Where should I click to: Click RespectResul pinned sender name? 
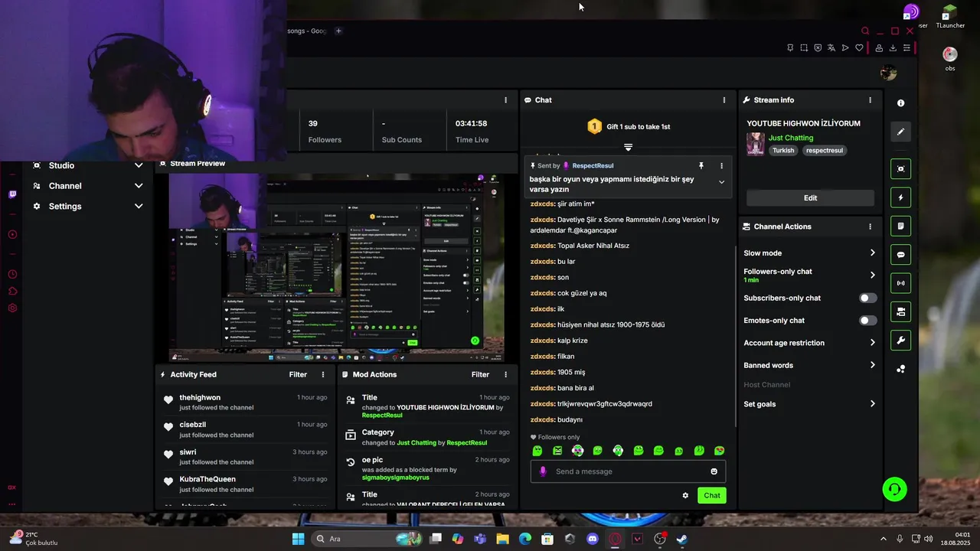(593, 166)
